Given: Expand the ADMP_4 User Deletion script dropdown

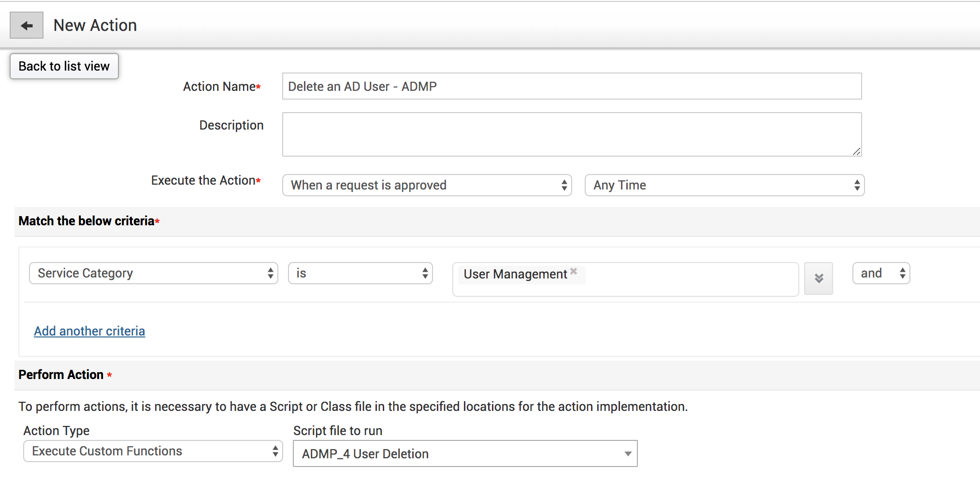Looking at the screenshot, I should (x=464, y=454).
